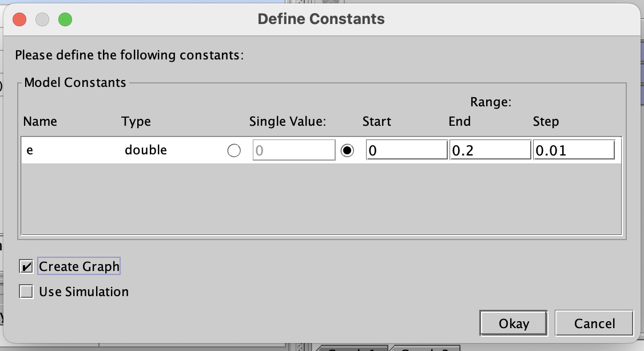Click the 'Create Graph' label text

(x=79, y=266)
